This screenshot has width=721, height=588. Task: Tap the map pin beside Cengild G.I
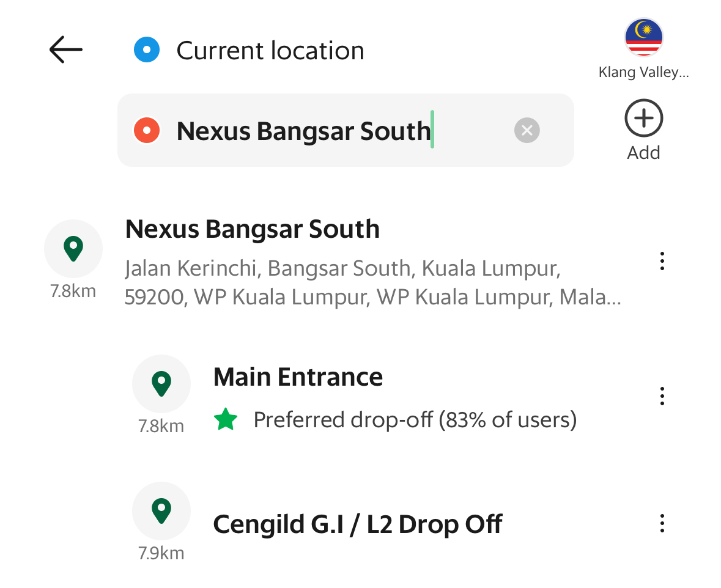pos(161,511)
